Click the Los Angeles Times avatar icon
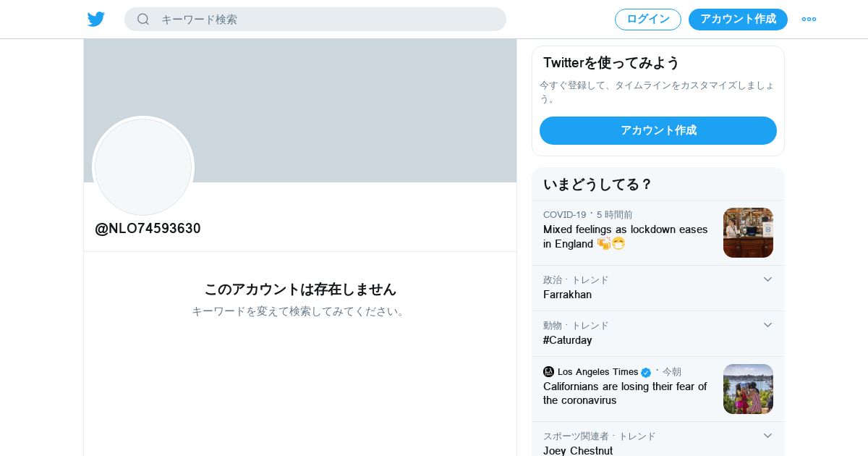Viewport: 868px width, 456px height. click(548, 371)
